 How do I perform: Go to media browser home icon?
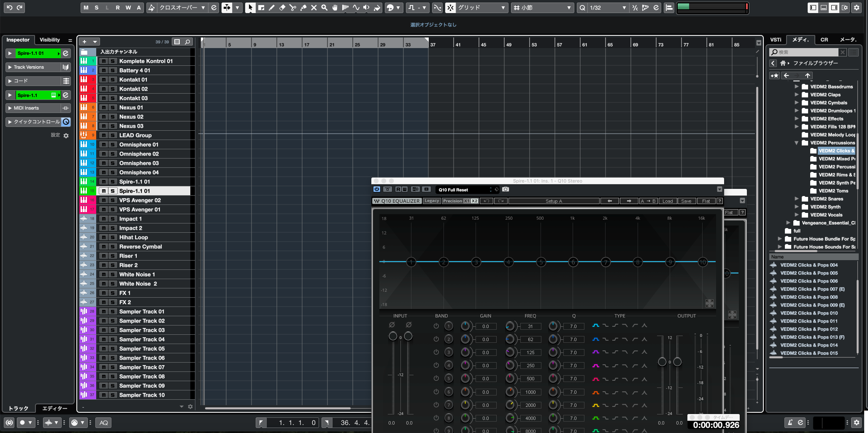tap(783, 63)
